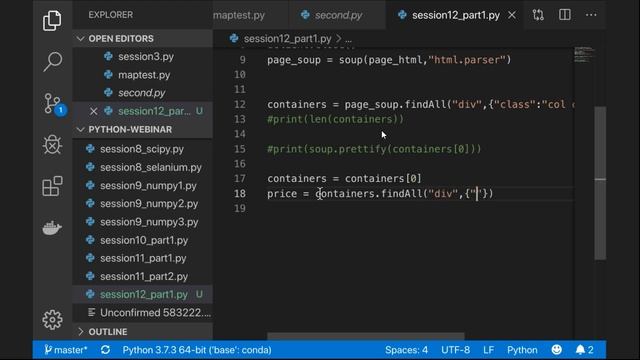Open the Debug view bug icon

pos(52,144)
